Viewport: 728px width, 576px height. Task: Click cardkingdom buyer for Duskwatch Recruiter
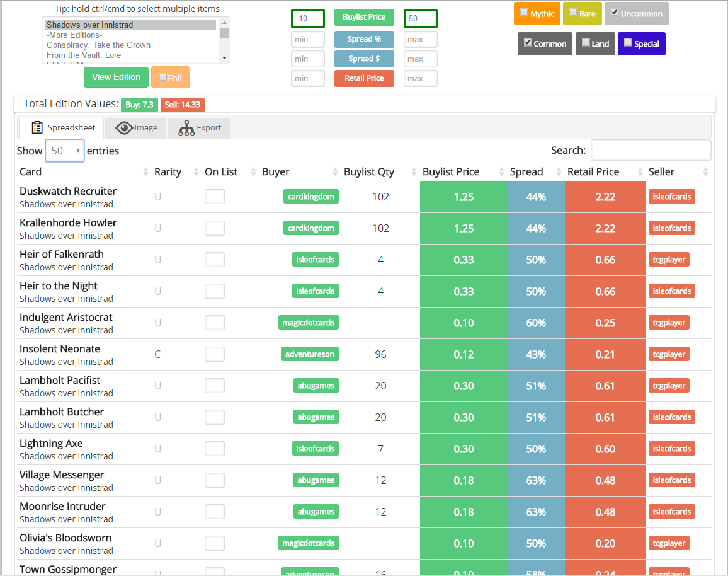coord(310,197)
